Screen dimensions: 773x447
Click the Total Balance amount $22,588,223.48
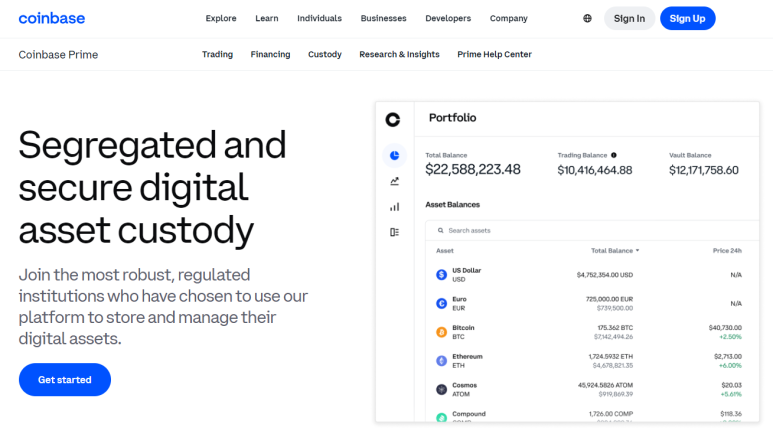(473, 170)
